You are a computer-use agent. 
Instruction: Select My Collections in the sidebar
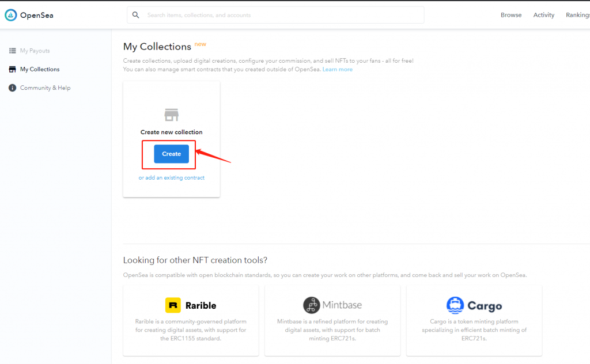(40, 69)
